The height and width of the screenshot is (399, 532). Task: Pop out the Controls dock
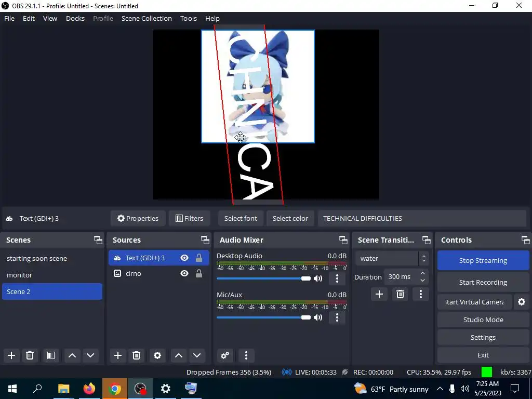coord(526,240)
